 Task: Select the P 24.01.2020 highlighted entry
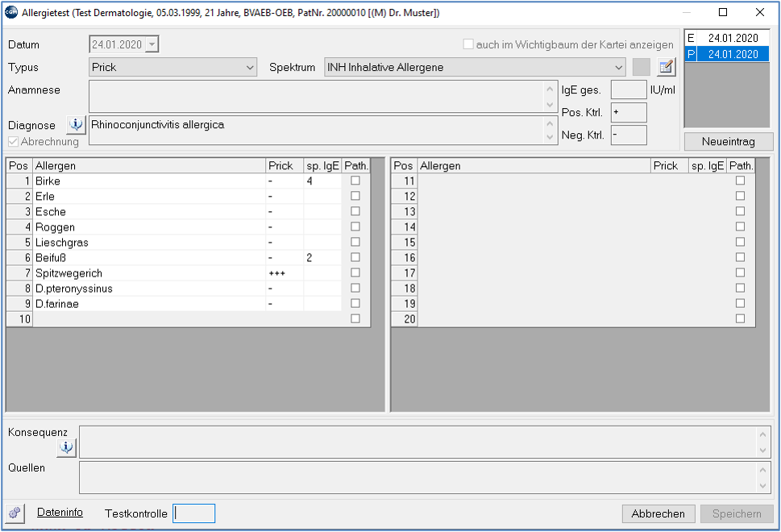(727, 54)
